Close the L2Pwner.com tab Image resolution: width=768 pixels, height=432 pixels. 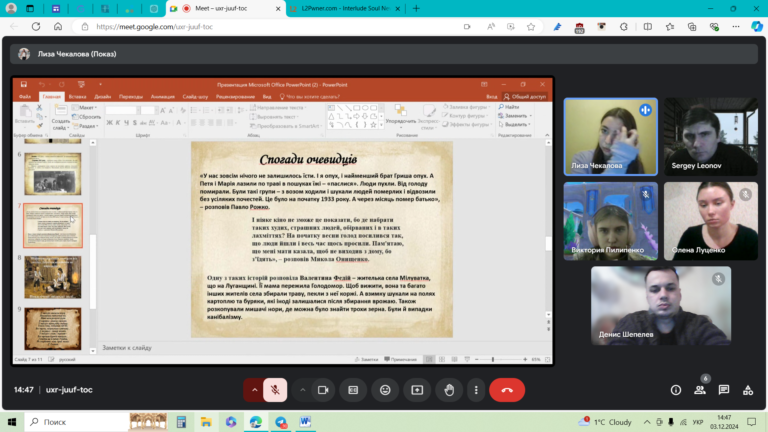pyautogui.click(x=397, y=8)
